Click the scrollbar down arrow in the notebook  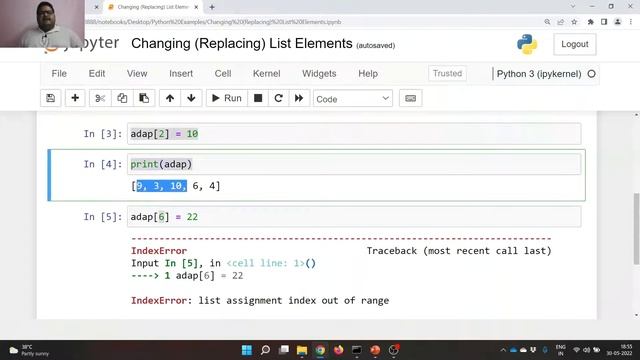click(x=636, y=315)
